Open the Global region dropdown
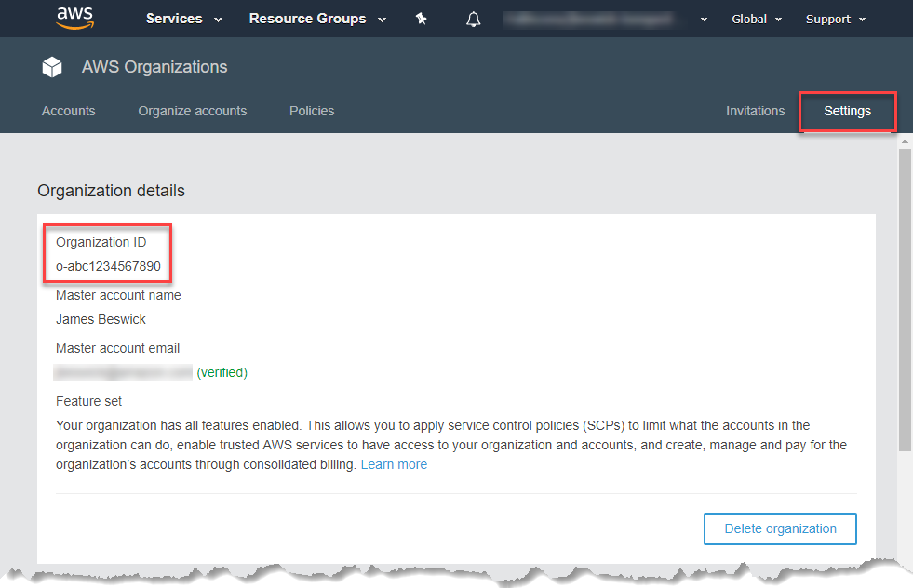The width and height of the screenshot is (913, 588). pos(757,20)
